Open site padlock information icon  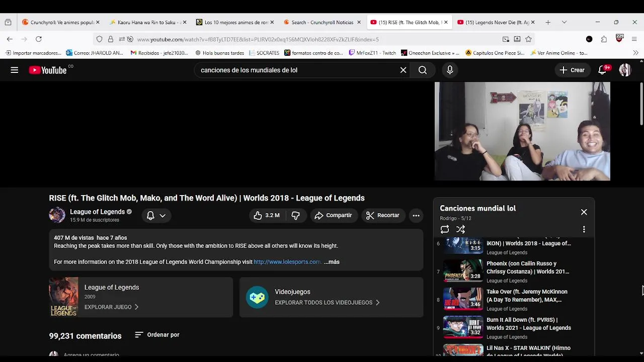point(111,39)
